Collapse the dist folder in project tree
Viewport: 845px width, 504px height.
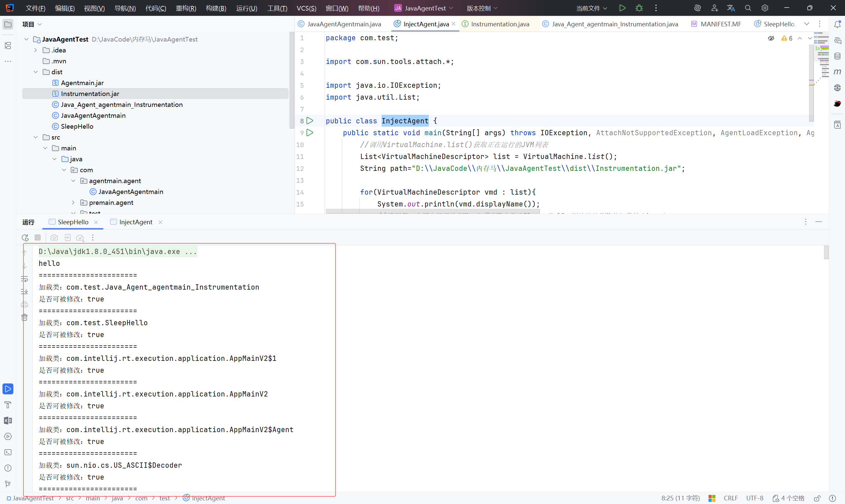[36, 72]
